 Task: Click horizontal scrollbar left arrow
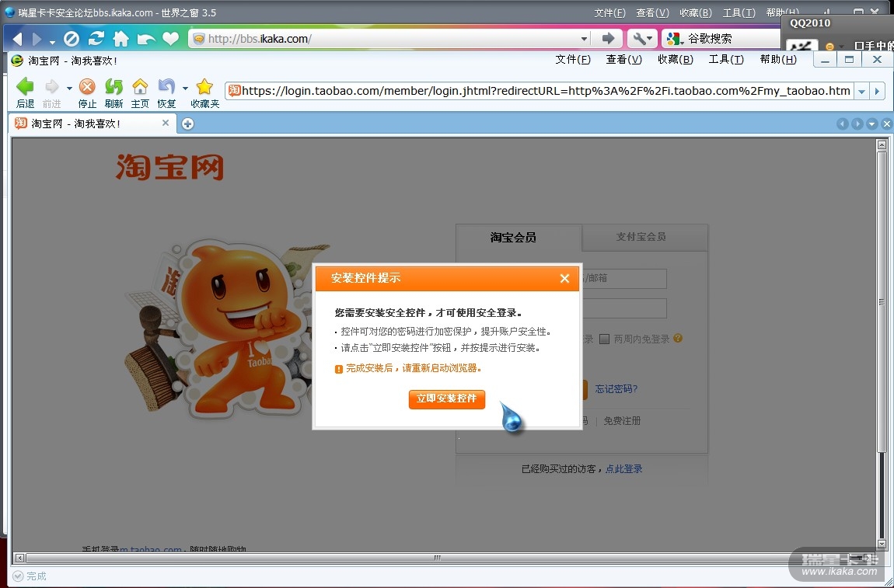pos(19,558)
